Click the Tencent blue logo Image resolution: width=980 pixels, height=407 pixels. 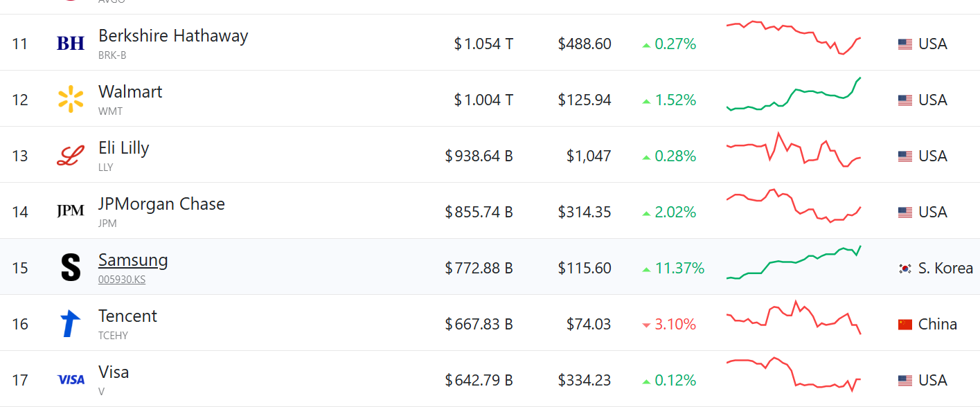coord(71,323)
